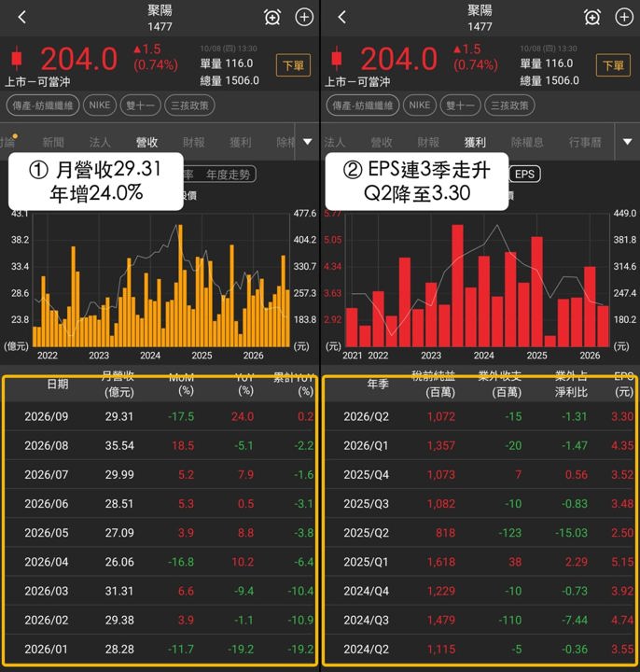The height and width of the screenshot is (672, 640).
Task: Select 雙十一 tag in right panel
Action: (x=461, y=105)
